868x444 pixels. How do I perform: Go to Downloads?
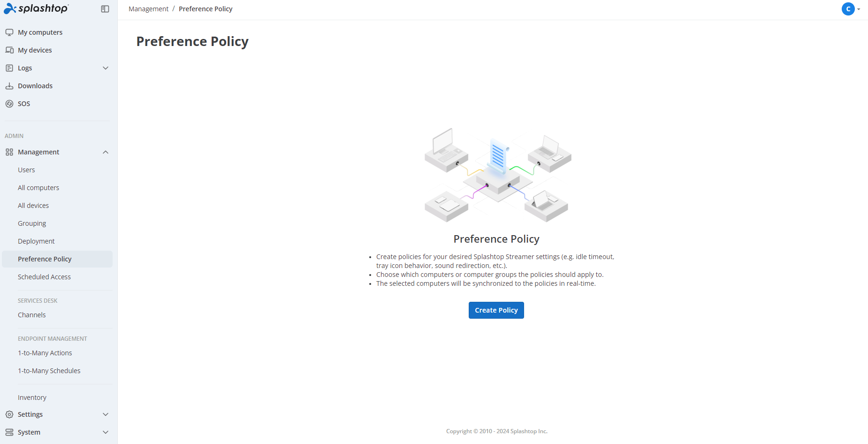tap(35, 86)
